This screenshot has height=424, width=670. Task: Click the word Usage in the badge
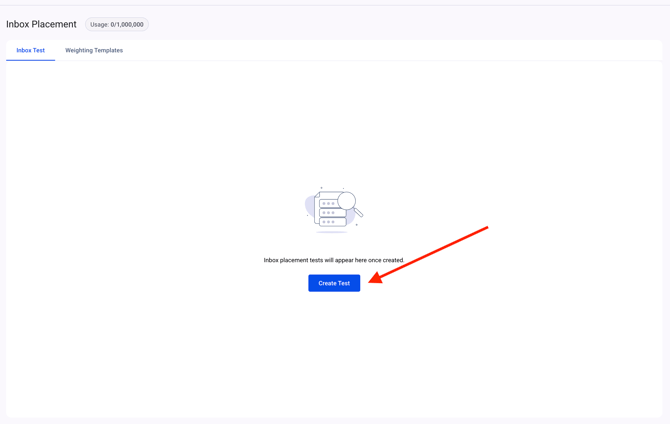tap(99, 24)
